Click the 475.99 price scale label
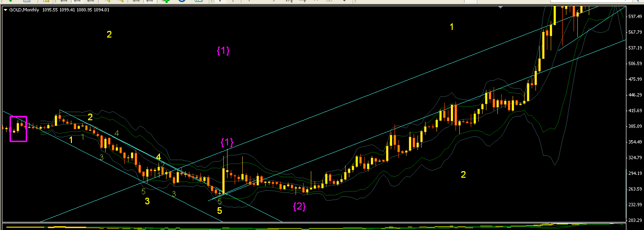The height and width of the screenshot is (230, 644). (x=635, y=79)
